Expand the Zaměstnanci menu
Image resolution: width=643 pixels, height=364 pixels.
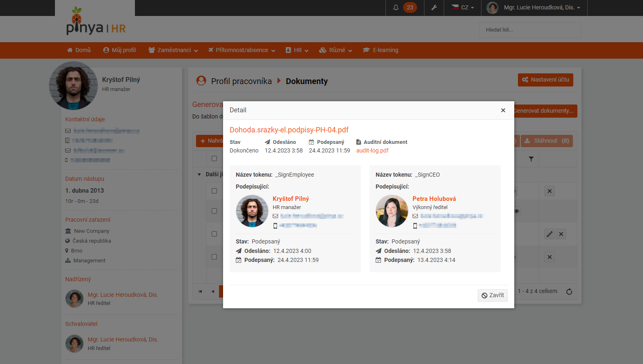click(x=173, y=50)
